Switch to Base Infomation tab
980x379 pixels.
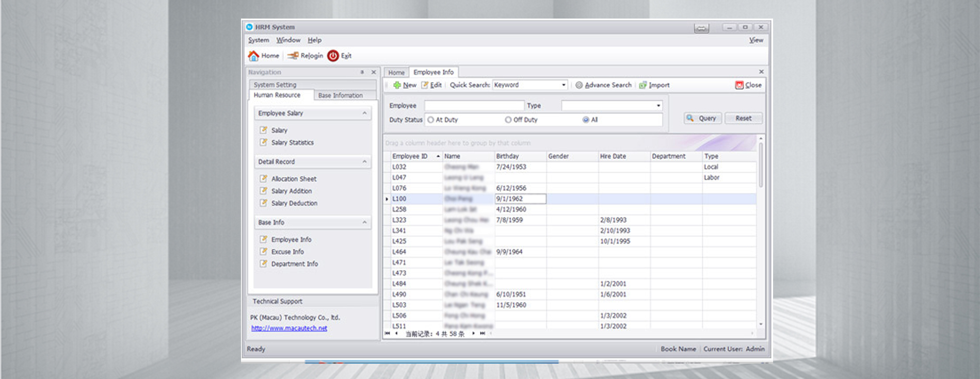point(341,95)
